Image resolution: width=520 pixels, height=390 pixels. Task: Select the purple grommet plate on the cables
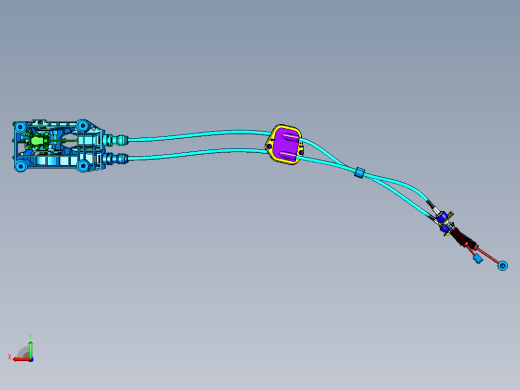(x=285, y=144)
